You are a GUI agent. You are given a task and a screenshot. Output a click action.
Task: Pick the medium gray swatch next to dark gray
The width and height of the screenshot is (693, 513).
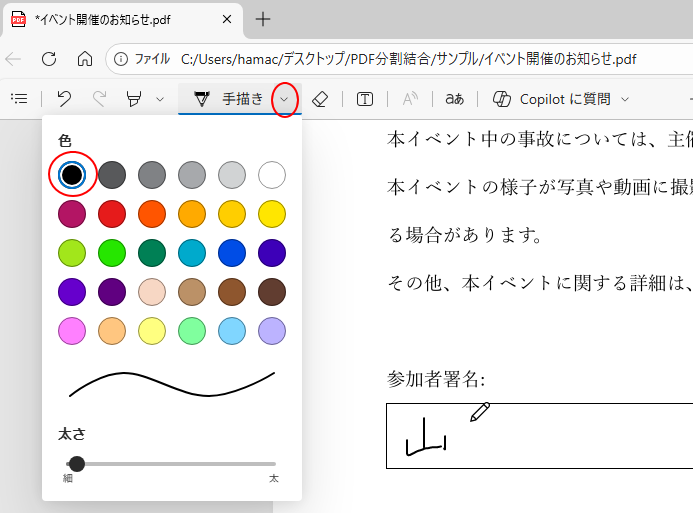(152, 175)
